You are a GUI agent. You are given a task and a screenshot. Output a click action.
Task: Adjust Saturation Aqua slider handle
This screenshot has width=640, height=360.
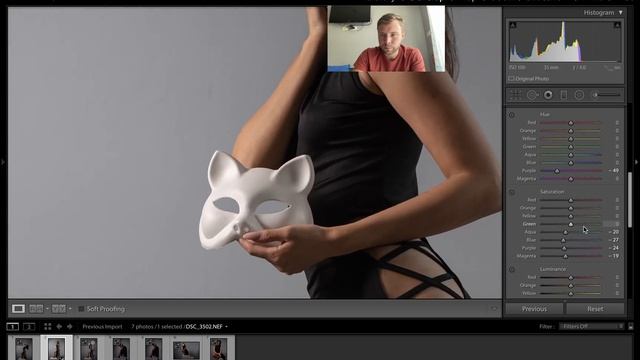pyautogui.click(x=565, y=232)
